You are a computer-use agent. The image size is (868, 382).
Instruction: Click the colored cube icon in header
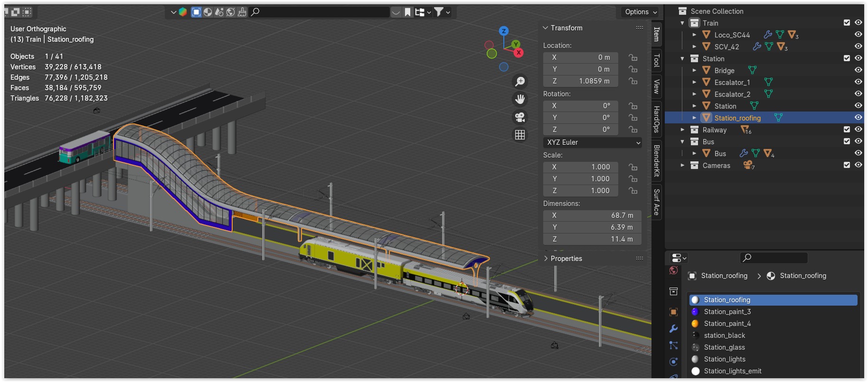tap(183, 12)
